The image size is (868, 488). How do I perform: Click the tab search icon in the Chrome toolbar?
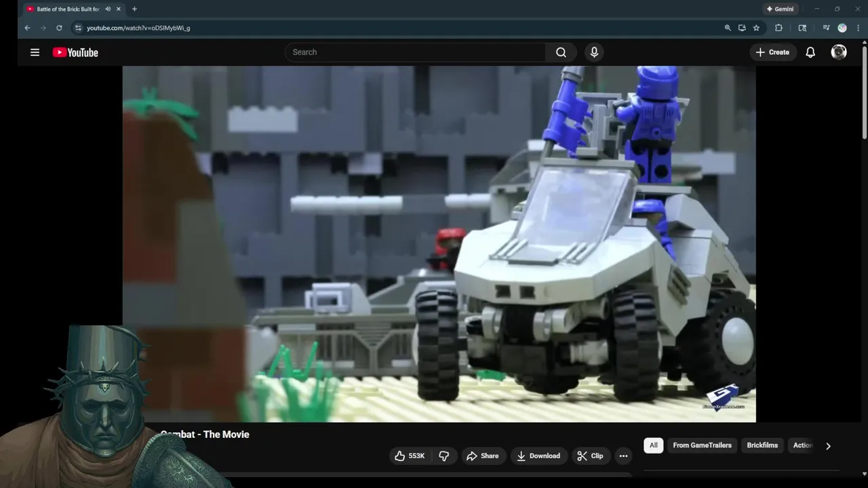802,28
